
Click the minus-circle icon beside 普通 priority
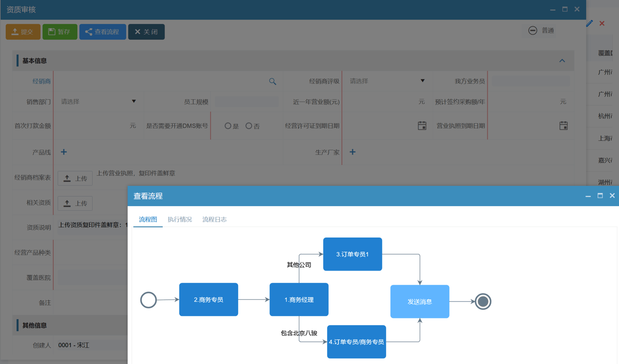pyautogui.click(x=532, y=30)
